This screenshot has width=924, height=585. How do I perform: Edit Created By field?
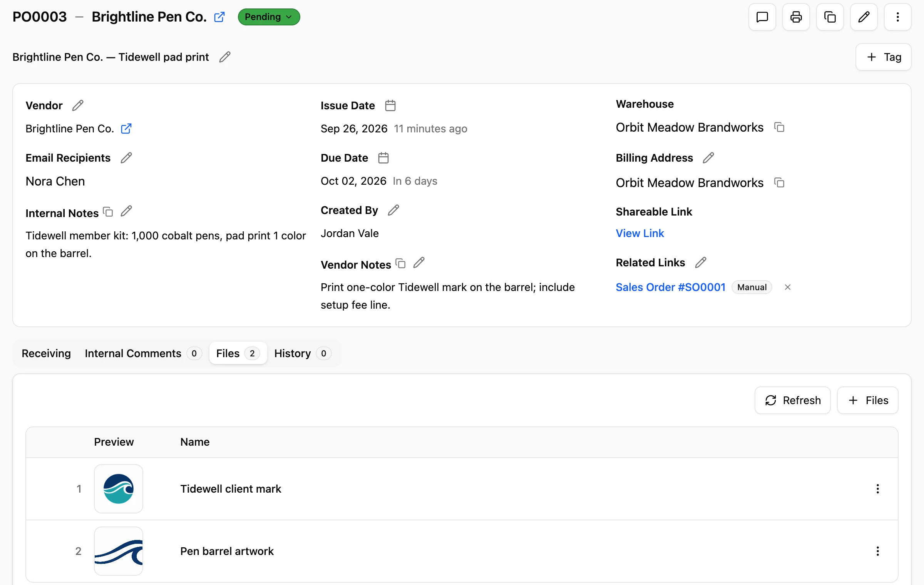pos(393,210)
